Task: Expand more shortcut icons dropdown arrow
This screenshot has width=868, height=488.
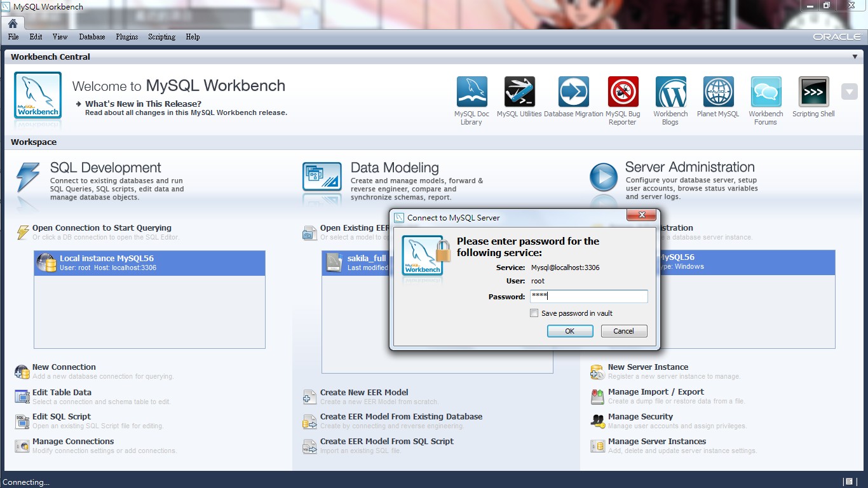Action: point(850,92)
